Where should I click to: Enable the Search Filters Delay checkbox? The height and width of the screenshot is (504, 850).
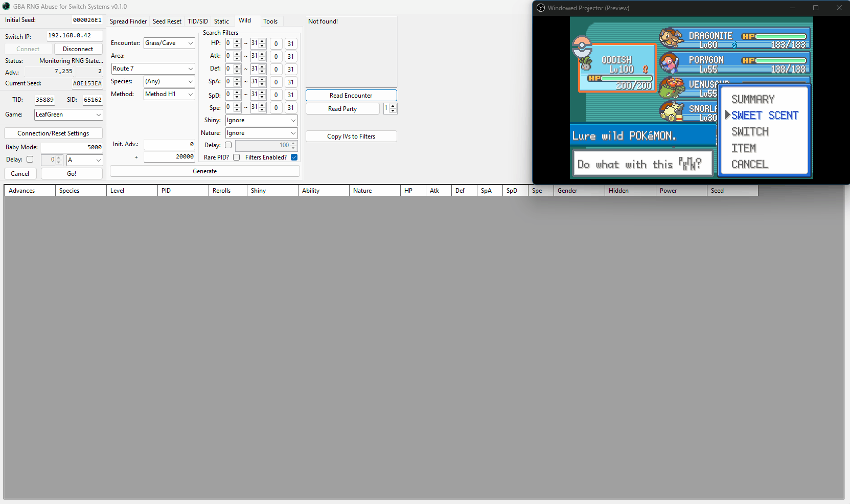pos(228,145)
